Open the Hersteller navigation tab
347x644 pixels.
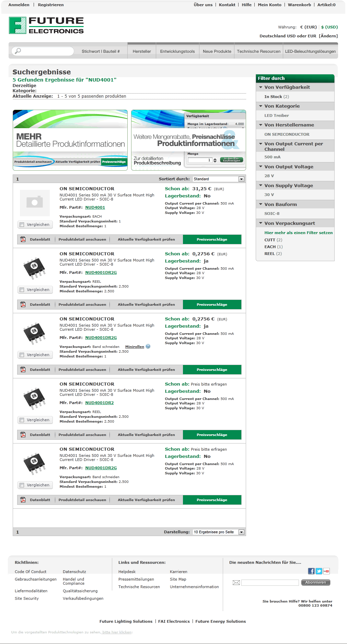point(142,51)
